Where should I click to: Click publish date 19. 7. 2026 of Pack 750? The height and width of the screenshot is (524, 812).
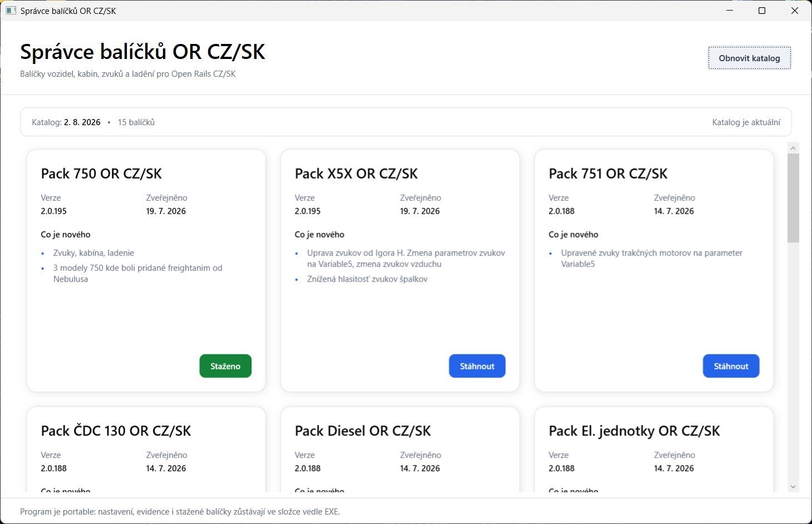pos(166,211)
